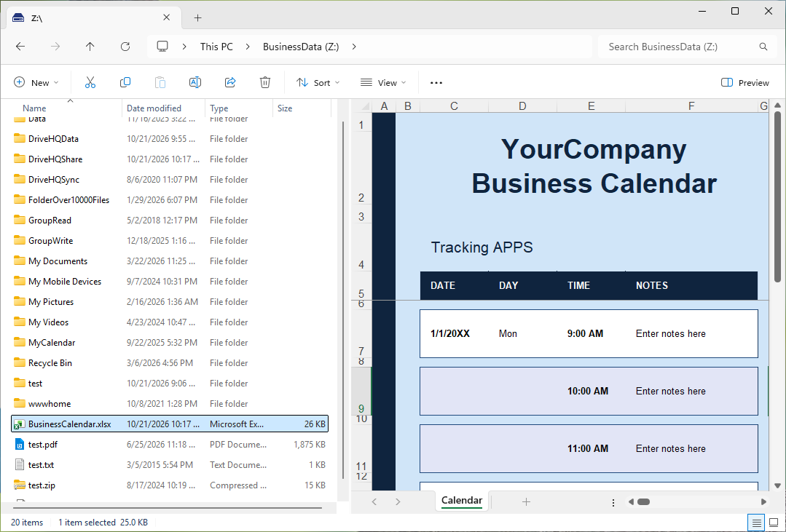Image resolution: width=786 pixels, height=532 pixels.
Task: Click the zip folder icon of test.zip
Action: (19, 485)
